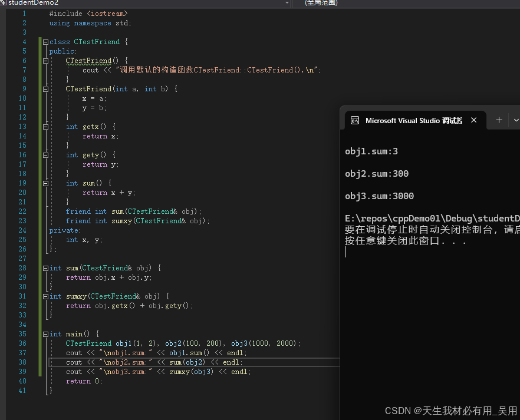Click console output 'obj2.sum:300'

click(377, 174)
